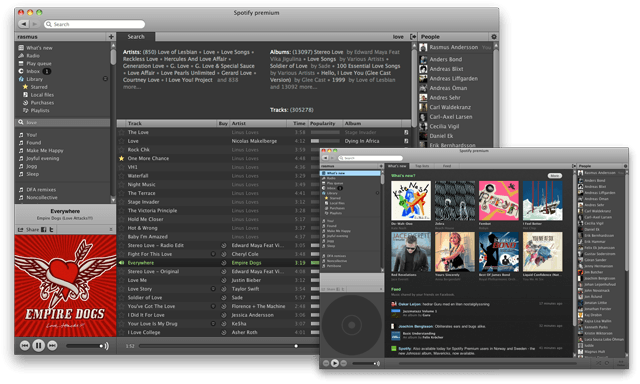Image resolution: width=640 pixels, height=384 pixels.
Task: Click hide-people-panel arrow icon next to 'love'
Action: (413, 37)
